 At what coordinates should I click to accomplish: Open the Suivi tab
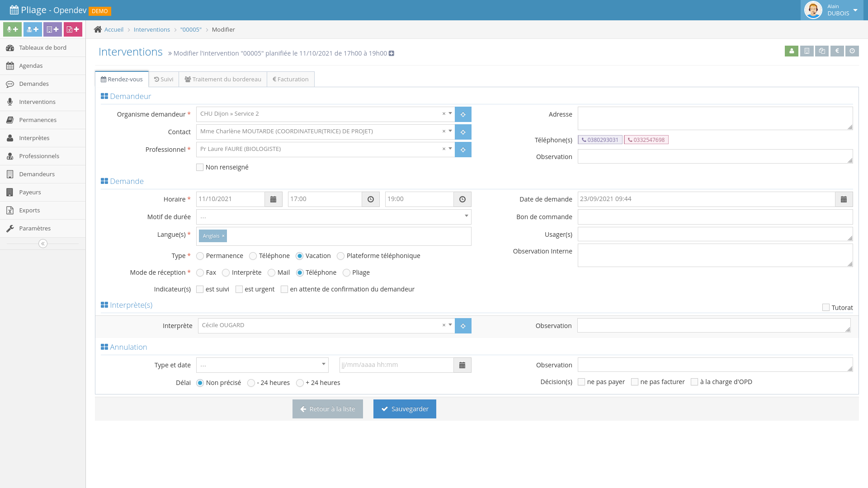(x=164, y=80)
